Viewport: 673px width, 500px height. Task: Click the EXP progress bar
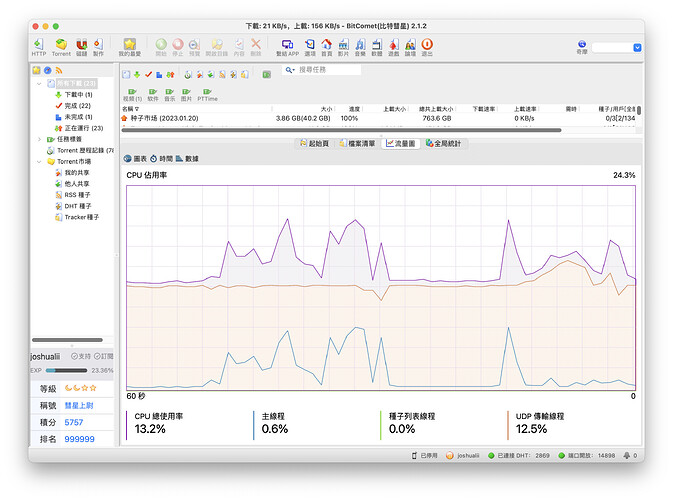(66, 370)
